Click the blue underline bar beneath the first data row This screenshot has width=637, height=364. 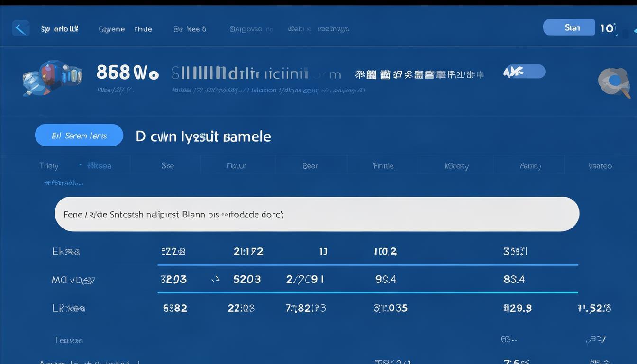(x=367, y=265)
